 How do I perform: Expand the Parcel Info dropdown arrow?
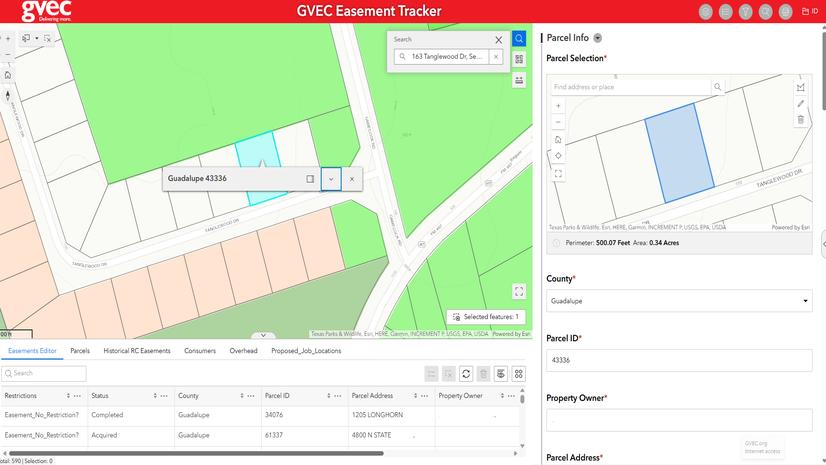(597, 38)
